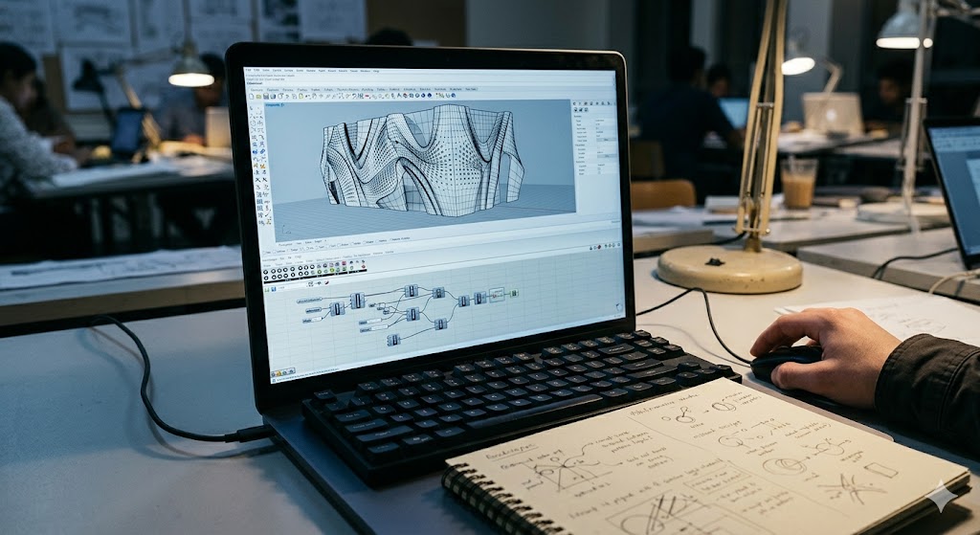Select the Ellipse tool in left sidebar
Image resolution: width=980 pixels, height=535 pixels.
point(260,123)
